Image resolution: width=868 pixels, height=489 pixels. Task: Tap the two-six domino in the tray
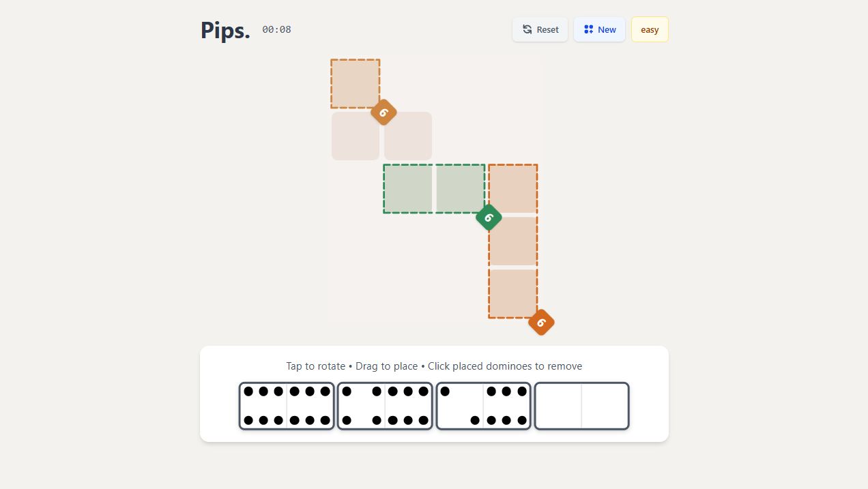(x=483, y=406)
